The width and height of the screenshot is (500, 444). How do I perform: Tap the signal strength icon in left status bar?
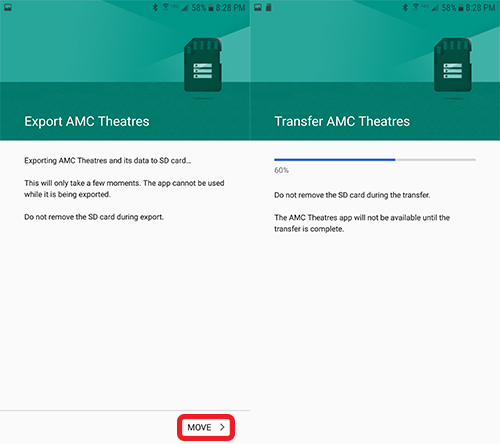pyautogui.click(x=185, y=8)
